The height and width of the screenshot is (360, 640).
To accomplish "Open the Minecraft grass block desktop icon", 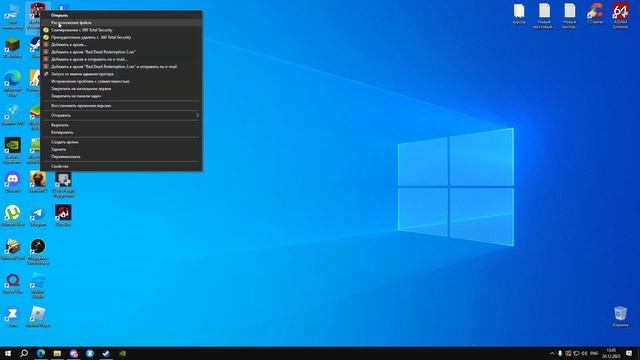I will (x=13, y=47).
